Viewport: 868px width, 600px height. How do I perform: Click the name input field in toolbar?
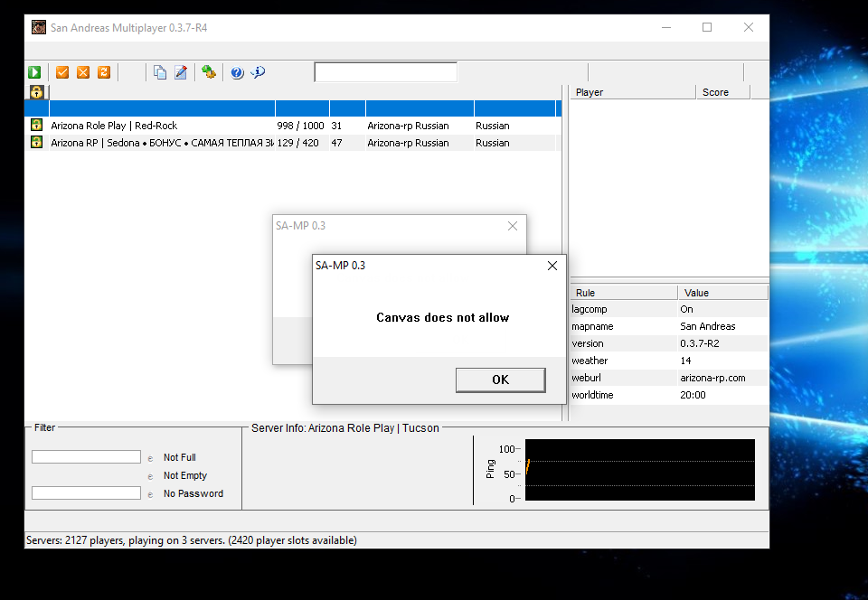tap(386, 72)
